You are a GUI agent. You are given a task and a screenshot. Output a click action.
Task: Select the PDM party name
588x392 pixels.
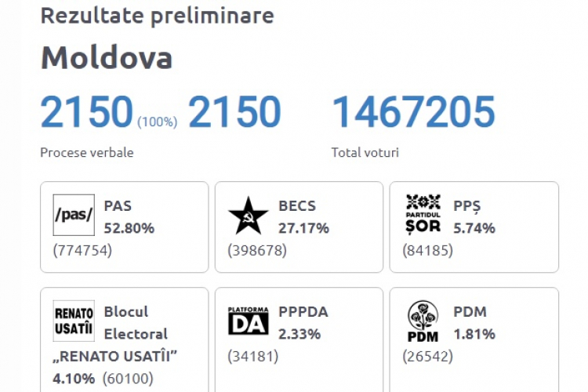click(470, 312)
